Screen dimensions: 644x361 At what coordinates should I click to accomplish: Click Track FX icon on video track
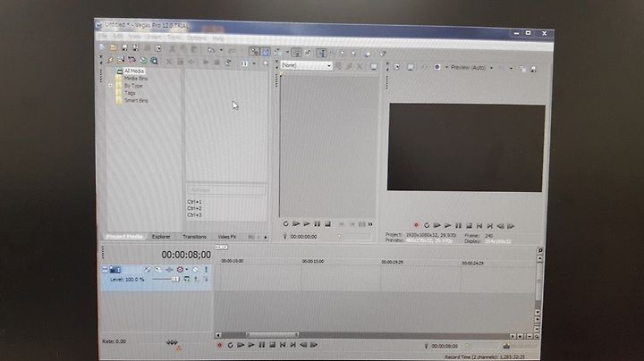[169, 270]
